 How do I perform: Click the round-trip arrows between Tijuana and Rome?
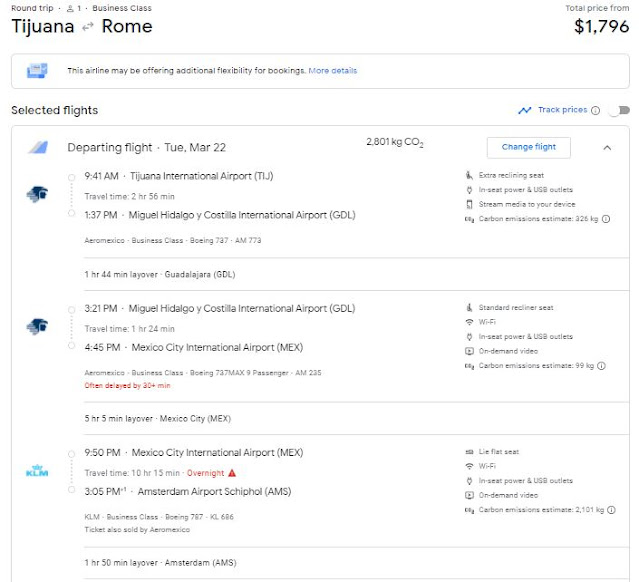click(88, 27)
